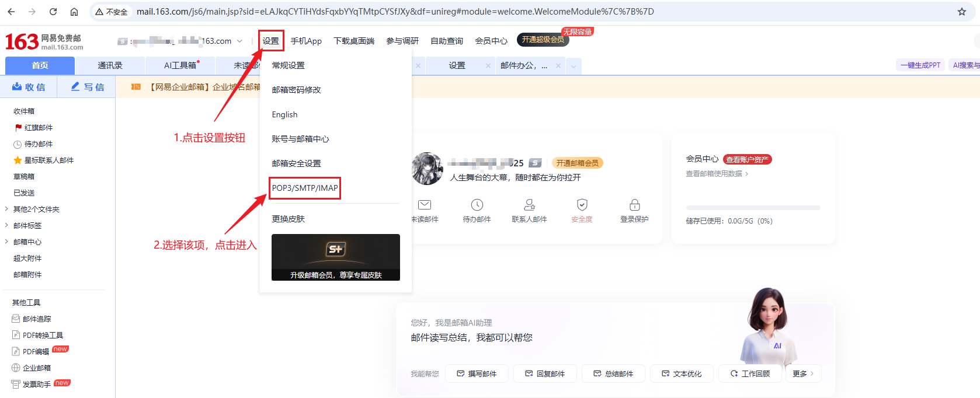The height and width of the screenshot is (398, 980).
Task: Click the S badge next to username
Action: [x=535, y=163]
